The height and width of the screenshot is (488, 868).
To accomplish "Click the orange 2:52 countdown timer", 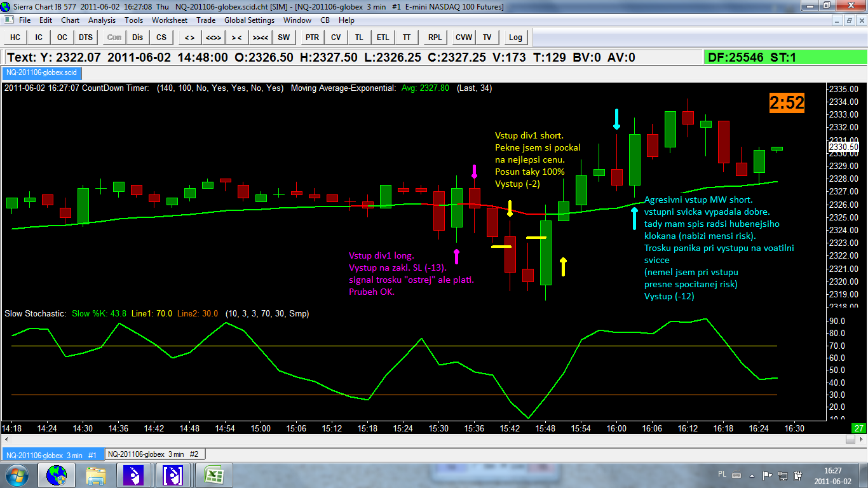I will click(x=787, y=103).
